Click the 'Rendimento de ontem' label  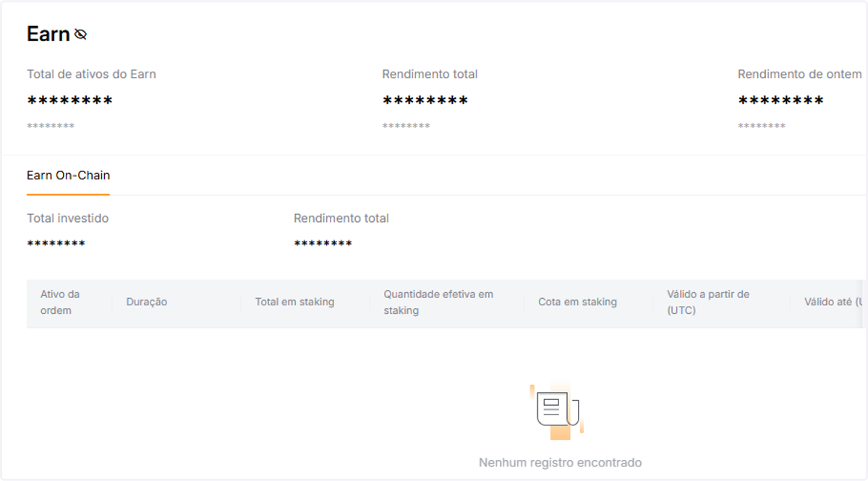click(x=800, y=74)
